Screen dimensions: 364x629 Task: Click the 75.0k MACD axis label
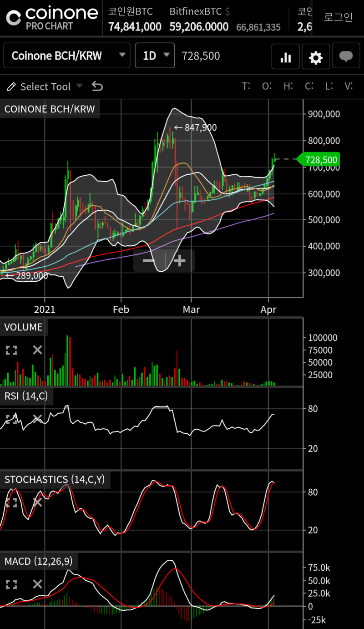click(x=319, y=568)
